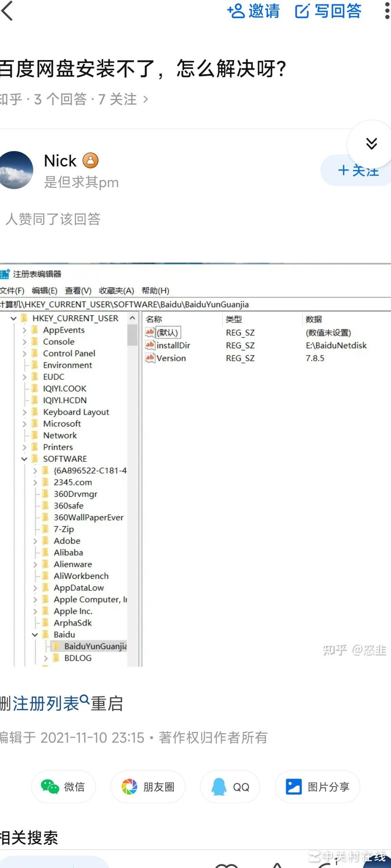Follow the author with 关注 button

coord(356,171)
